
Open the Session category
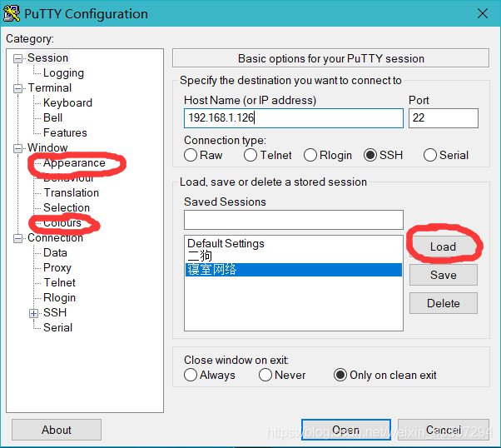pyautogui.click(x=47, y=58)
